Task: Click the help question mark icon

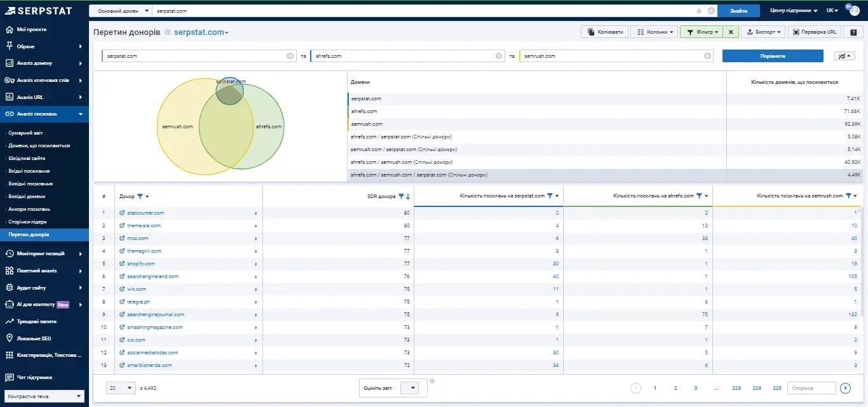Action: [x=854, y=32]
